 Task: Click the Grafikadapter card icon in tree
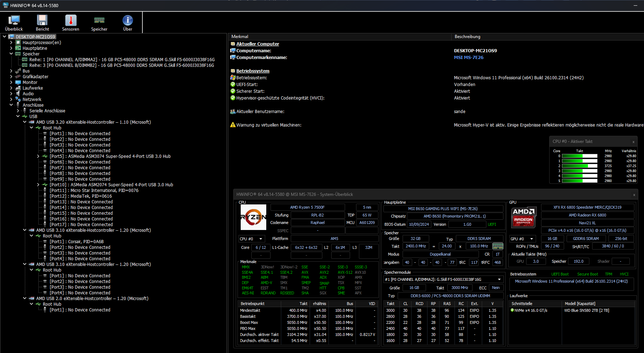(x=18, y=77)
